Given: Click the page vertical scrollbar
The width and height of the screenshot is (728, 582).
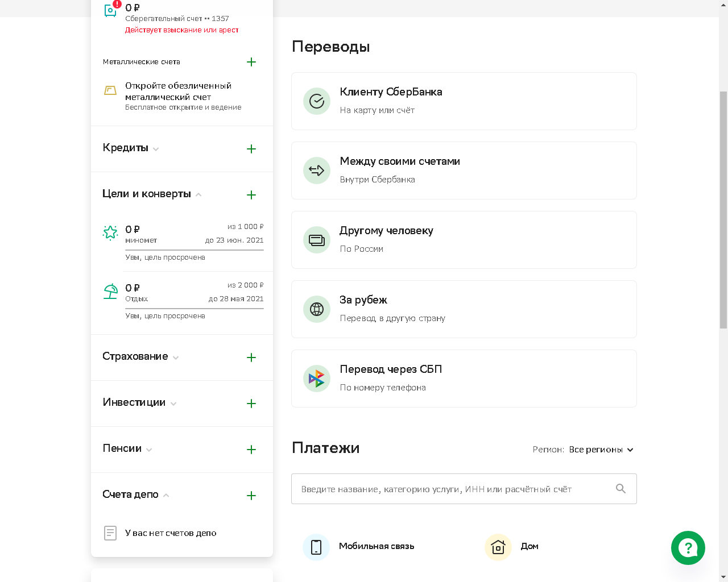Looking at the screenshot, I should tap(723, 210).
